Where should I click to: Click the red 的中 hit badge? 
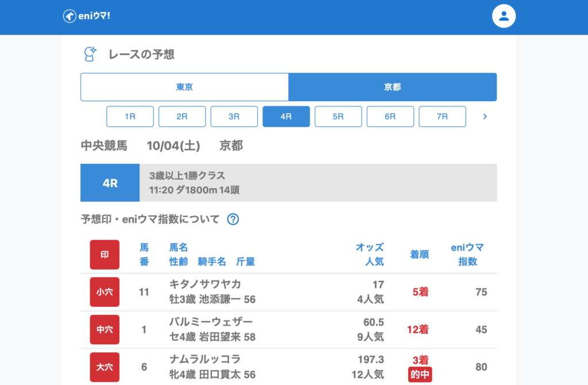(420, 375)
